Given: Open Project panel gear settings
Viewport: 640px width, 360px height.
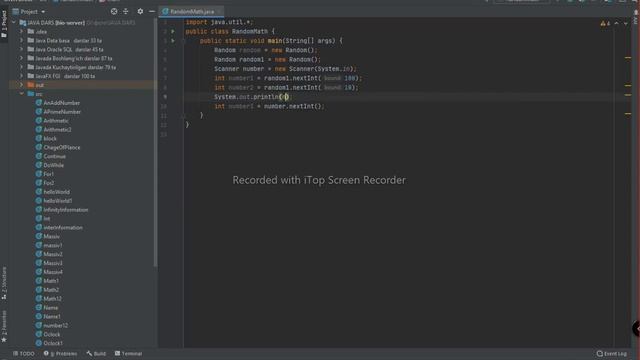Looking at the screenshot, I should pyautogui.click(x=140, y=11).
